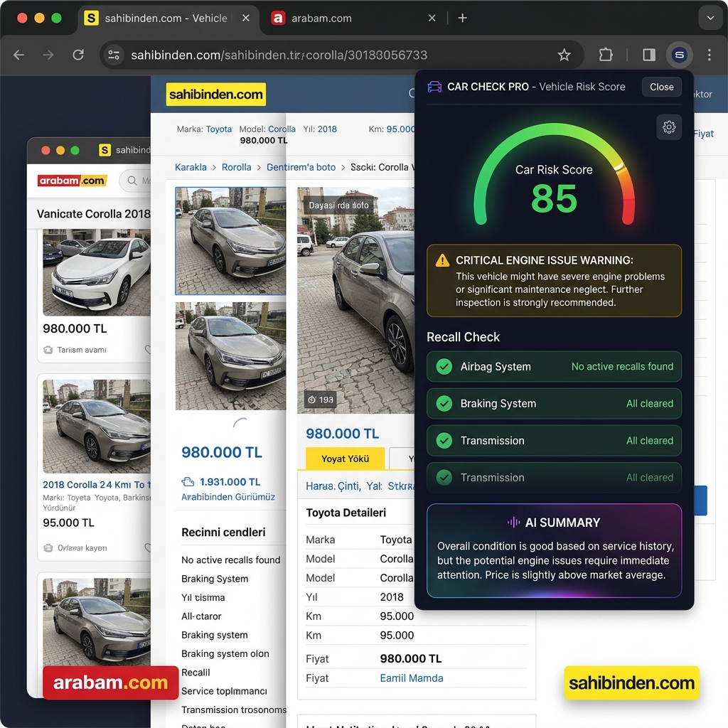Viewport: 728px width, 728px height.
Task: Click the Fiyat link at right edge
Action: tap(703, 134)
